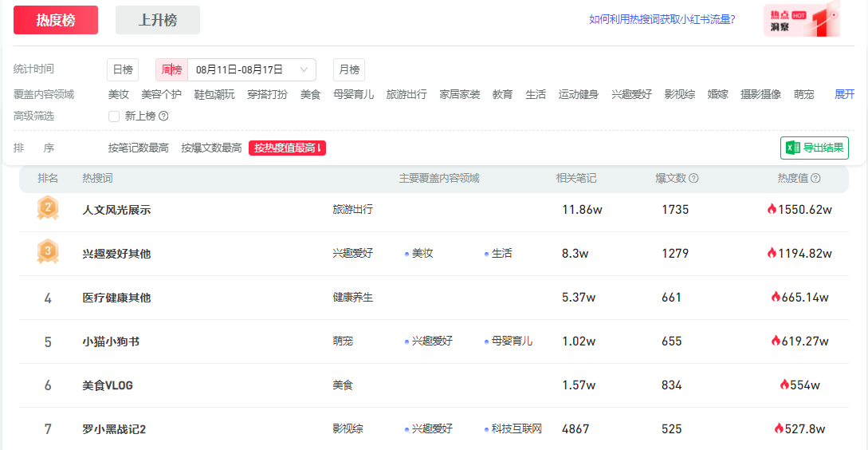Sort by 按笔记数最高
868x450 pixels.
pos(139,148)
